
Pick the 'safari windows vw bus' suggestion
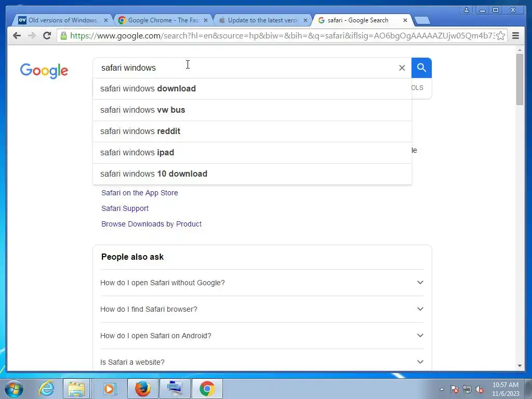point(252,110)
